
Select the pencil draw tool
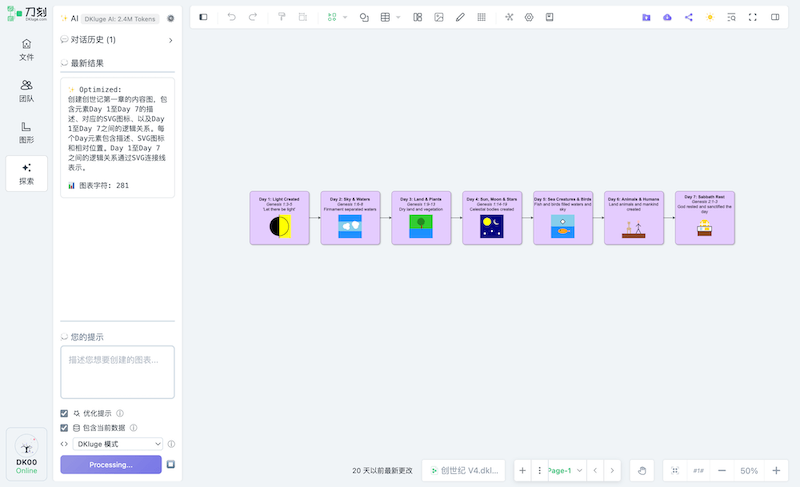pyautogui.click(x=460, y=17)
